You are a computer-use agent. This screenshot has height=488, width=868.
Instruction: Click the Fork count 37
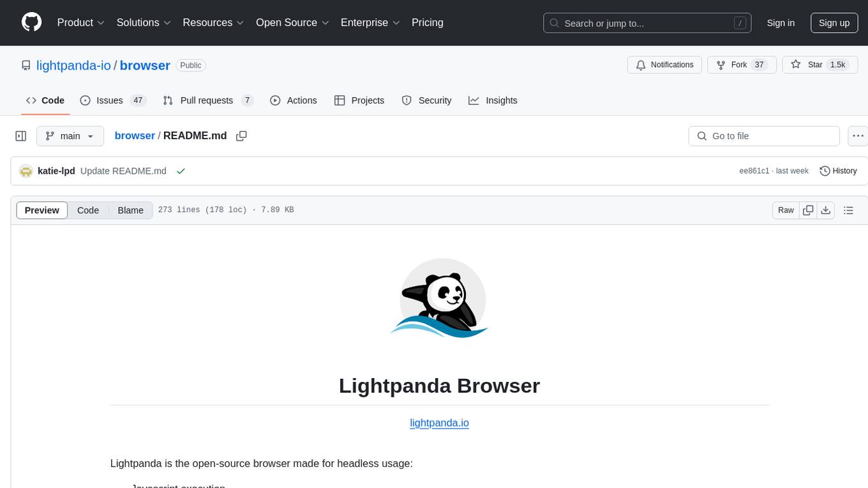click(x=759, y=65)
